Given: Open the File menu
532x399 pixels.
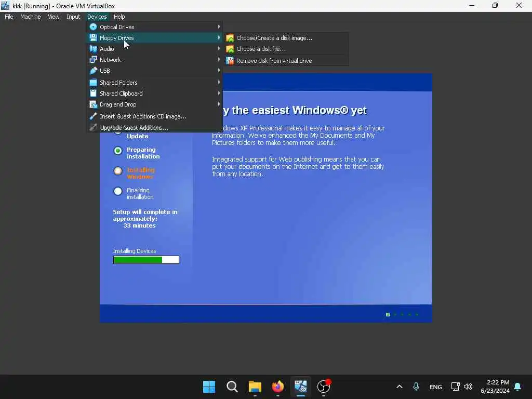Looking at the screenshot, I should point(9,17).
